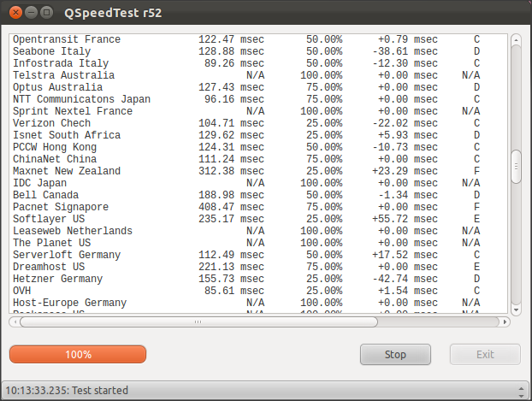The image size is (532, 401).
Task: Click the -42.74 msec jitter value
Action: (x=405, y=279)
